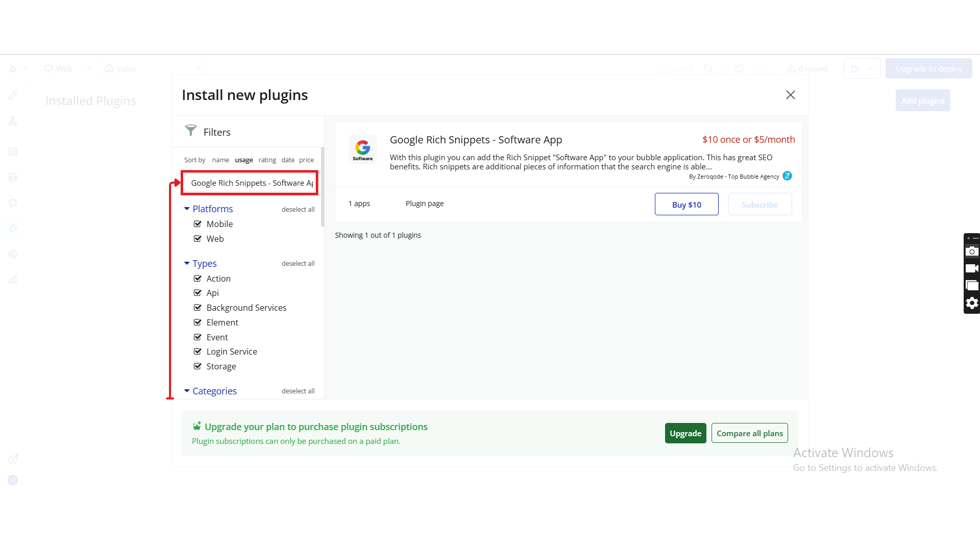
Task: Open the Plugin page link
Action: [424, 204]
